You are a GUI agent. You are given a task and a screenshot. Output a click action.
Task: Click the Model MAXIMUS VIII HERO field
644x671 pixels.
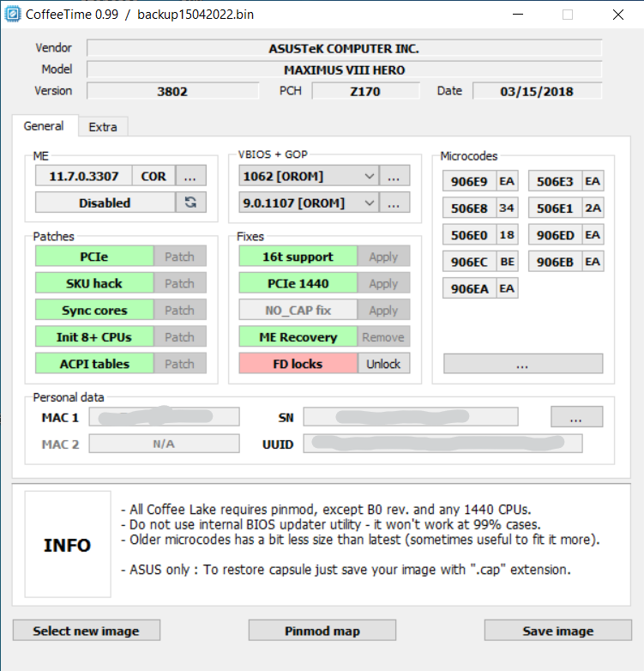point(344,70)
